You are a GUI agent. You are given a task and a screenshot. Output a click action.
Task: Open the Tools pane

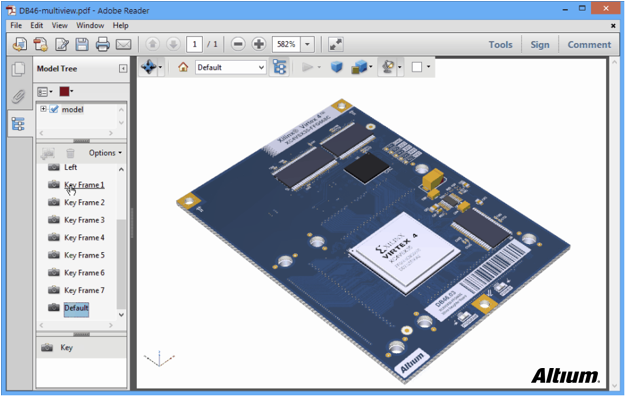(501, 44)
